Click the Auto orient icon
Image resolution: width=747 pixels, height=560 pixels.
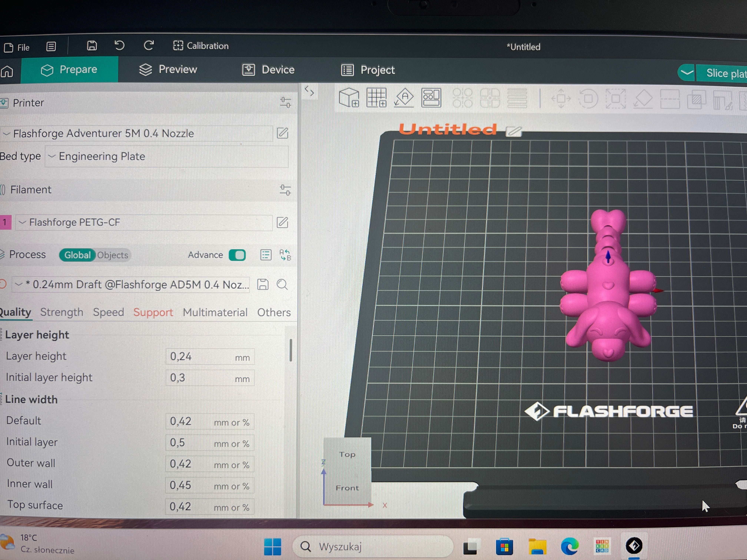pos(404,98)
